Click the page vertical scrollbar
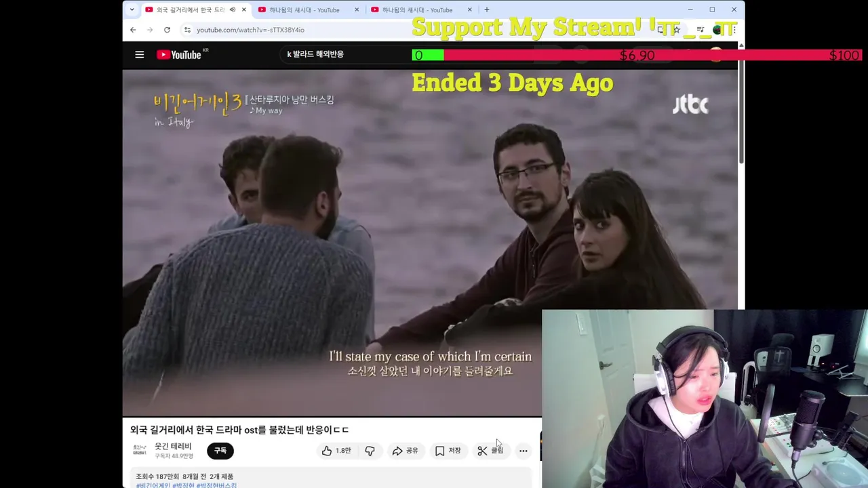Viewport: 868px width, 488px height. [x=741, y=108]
